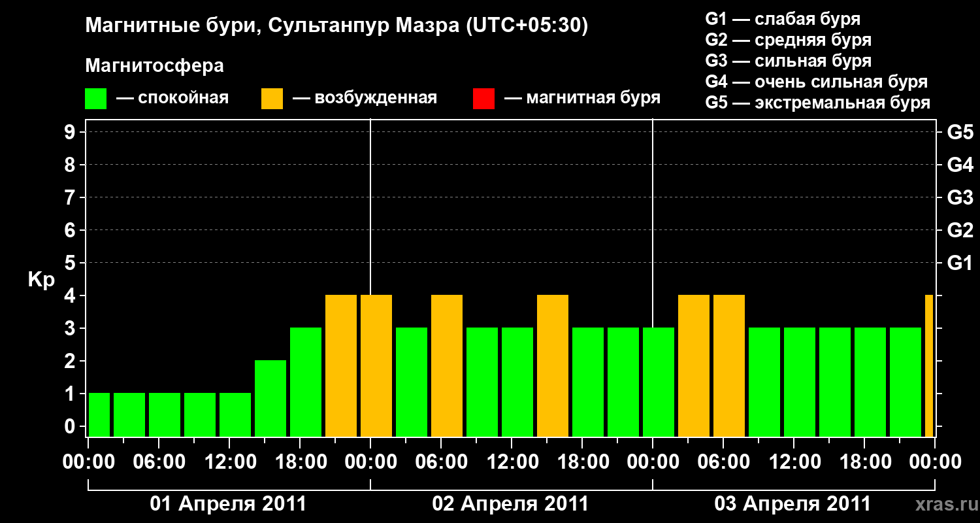Select the green Kp 1 bar at 06:00 on 01 Апреля
980x523 pixels.
pyautogui.click(x=165, y=414)
